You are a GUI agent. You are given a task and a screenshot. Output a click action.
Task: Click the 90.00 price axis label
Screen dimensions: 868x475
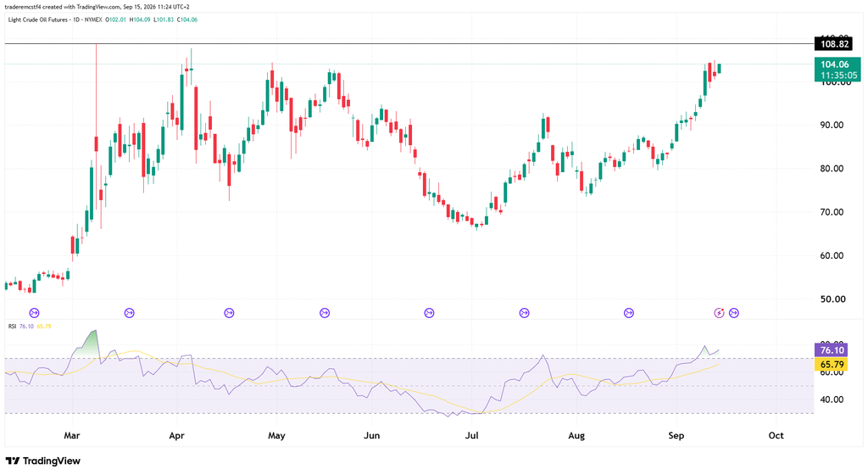(832, 126)
